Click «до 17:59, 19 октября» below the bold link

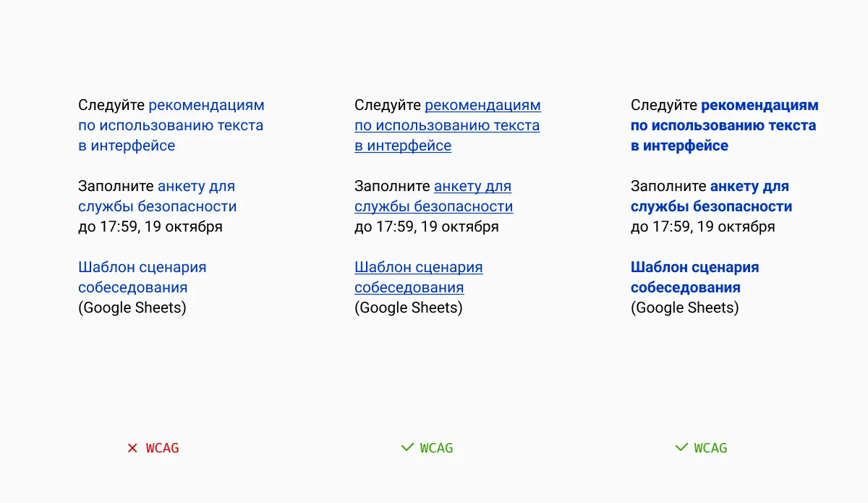click(702, 227)
